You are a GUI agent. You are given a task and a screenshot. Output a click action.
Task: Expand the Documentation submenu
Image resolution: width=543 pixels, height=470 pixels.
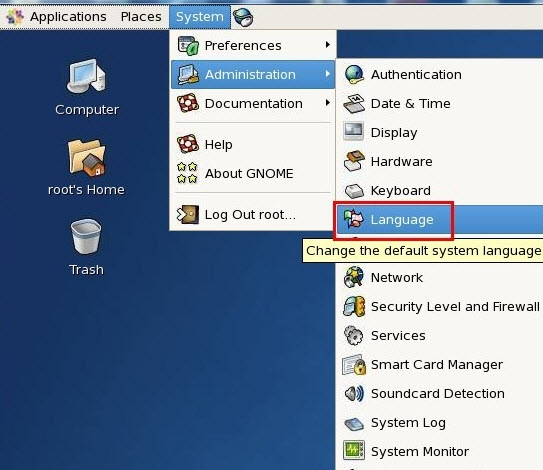(x=253, y=104)
